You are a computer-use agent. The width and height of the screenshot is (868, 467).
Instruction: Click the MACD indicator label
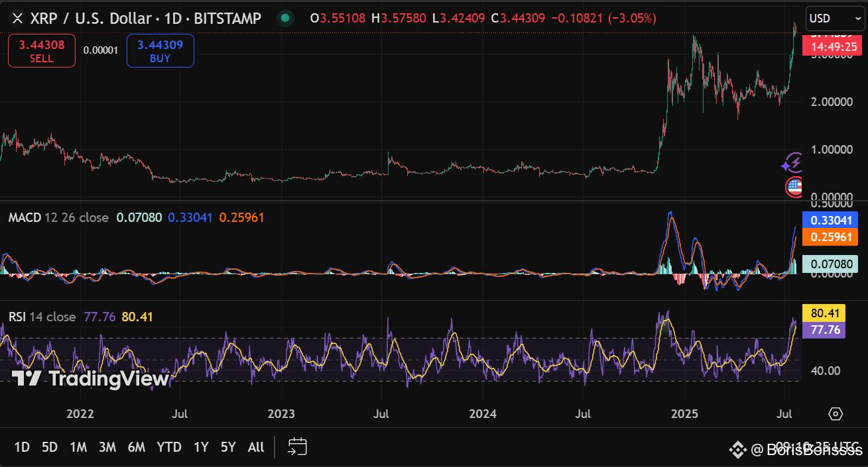[x=25, y=217]
